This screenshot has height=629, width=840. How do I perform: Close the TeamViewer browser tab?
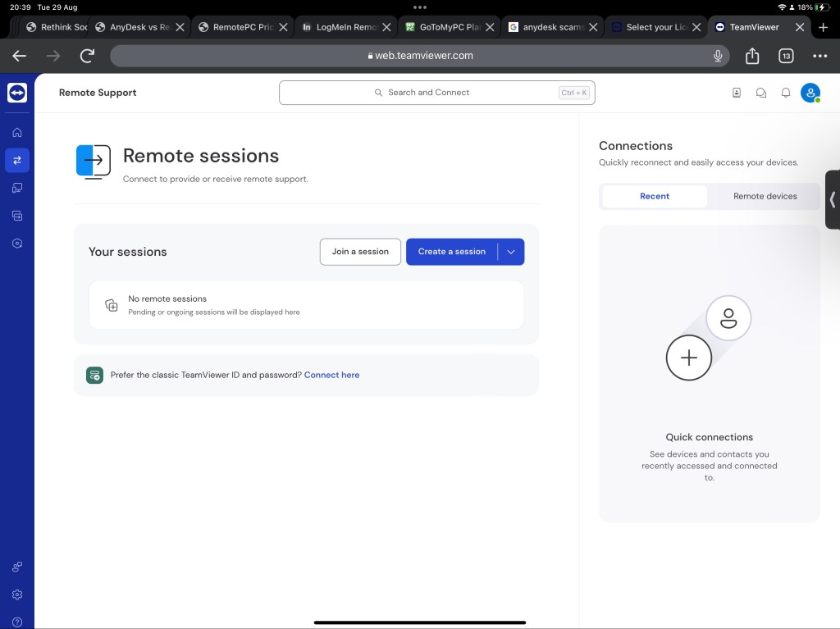click(x=799, y=27)
